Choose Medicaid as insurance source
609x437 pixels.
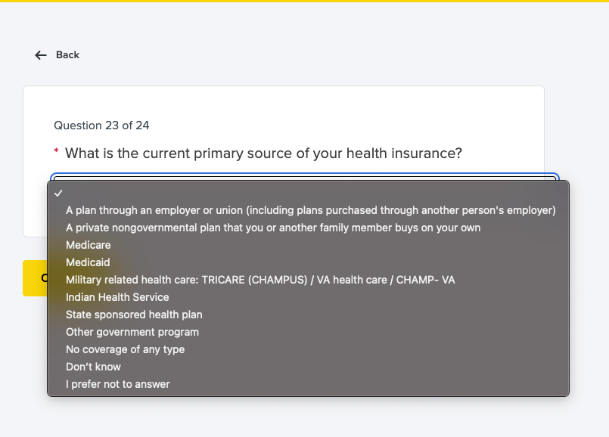pos(88,262)
